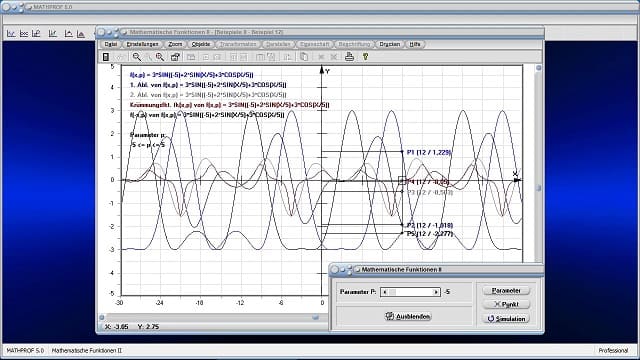Click 'Professional' in the status bar

613,351
